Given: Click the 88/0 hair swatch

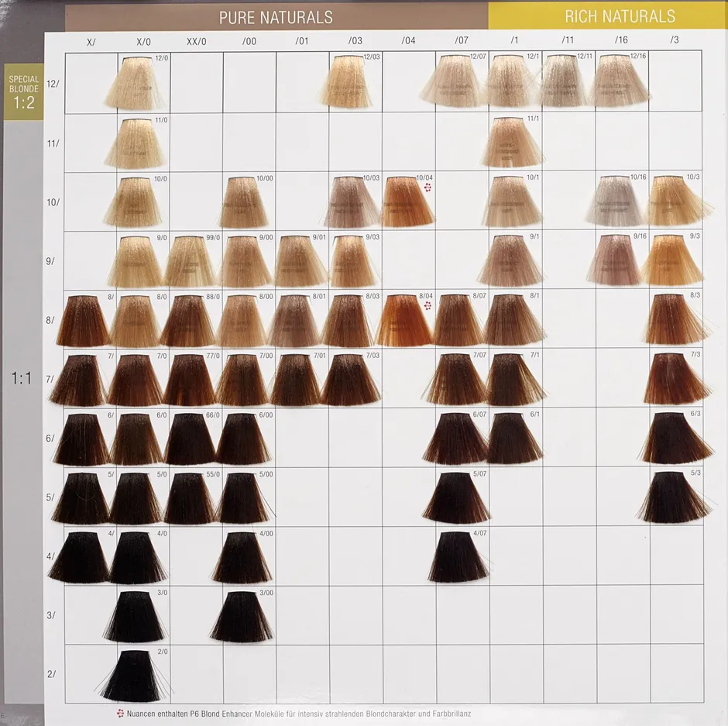Looking at the screenshot, I should click(190, 321).
